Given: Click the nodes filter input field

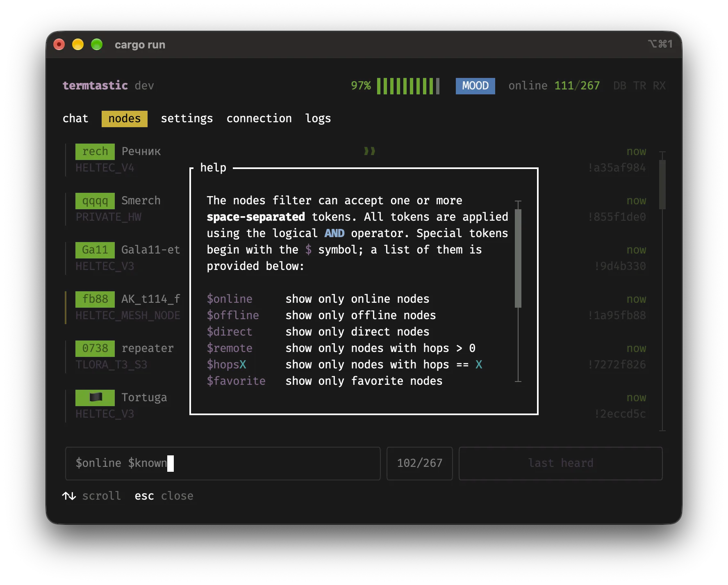Looking at the screenshot, I should tap(223, 463).
